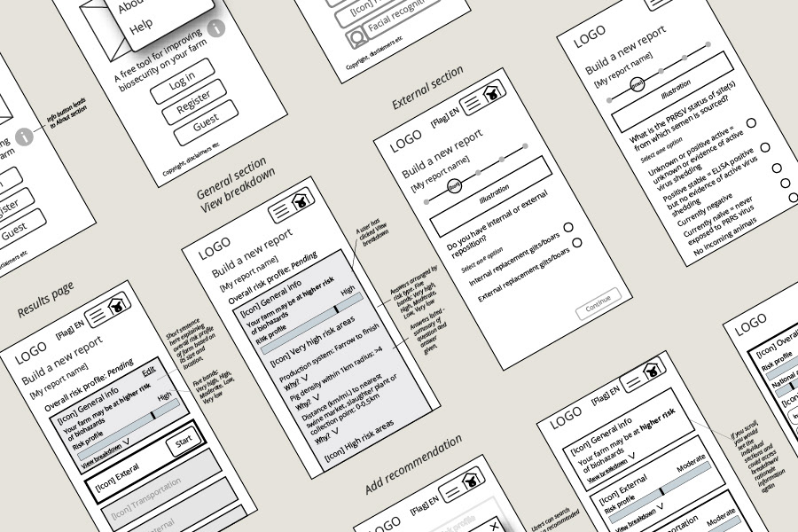Tap farm home icon on Results page screen
The width and height of the screenshot is (798, 532).
pos(117,305)
